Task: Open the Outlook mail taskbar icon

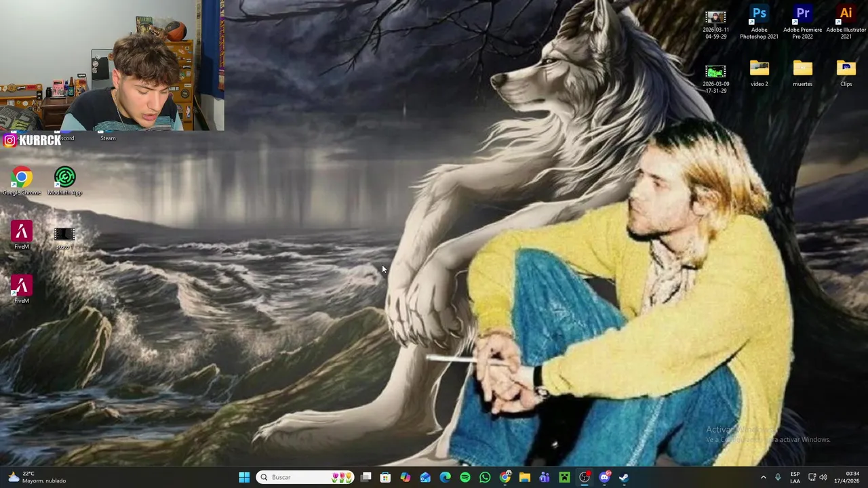Action: click(425, 477)
